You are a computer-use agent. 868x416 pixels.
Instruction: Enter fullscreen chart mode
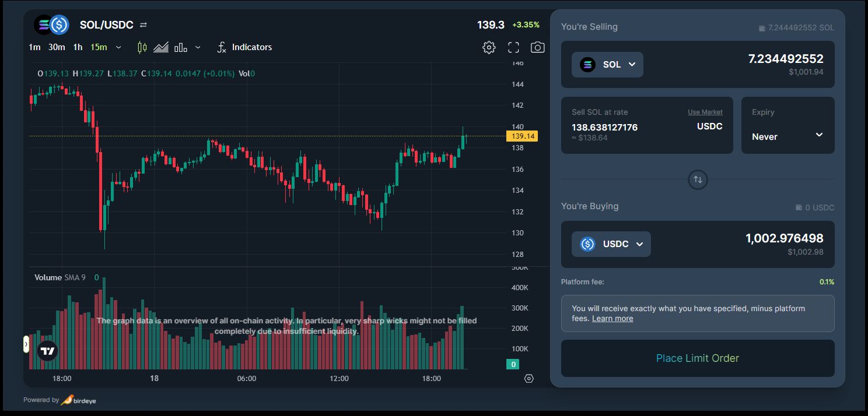tap(513, 47)
